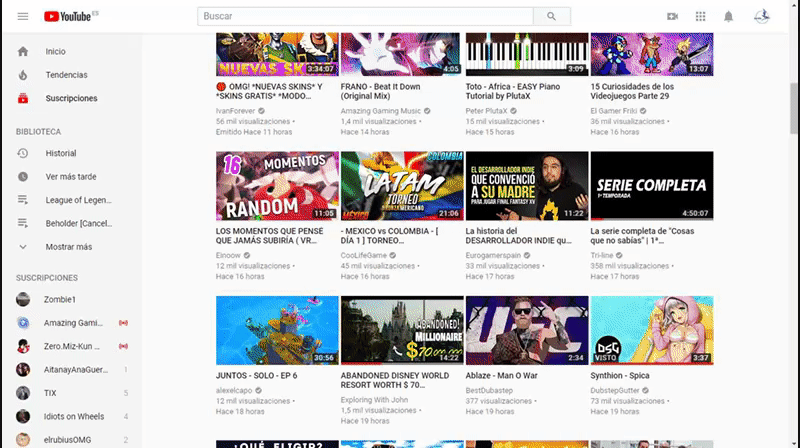Image resolution: width=800 pixels, height=448 pixels.
Task: Open IvanForever channel link
Action: coord(235,111)
